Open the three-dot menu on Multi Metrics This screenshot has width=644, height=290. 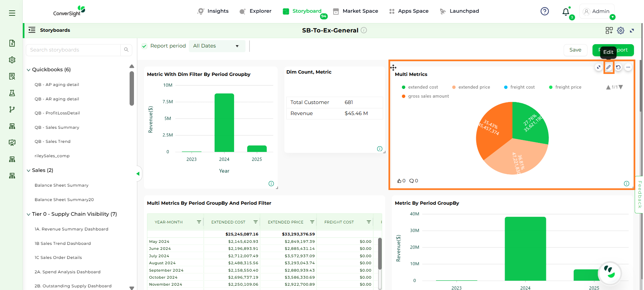[x=628, y=67]
